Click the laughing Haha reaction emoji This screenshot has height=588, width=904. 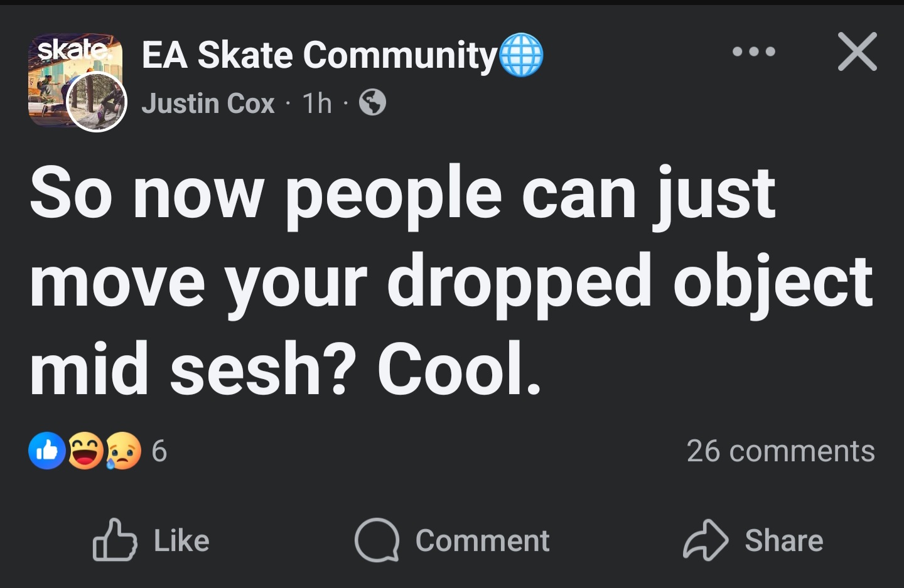(x=85, y=451)
